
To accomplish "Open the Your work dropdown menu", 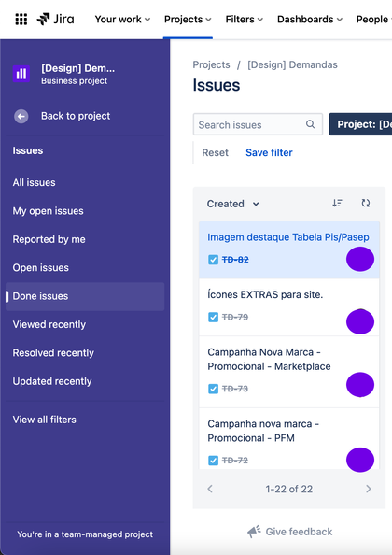I will (122, 19).
